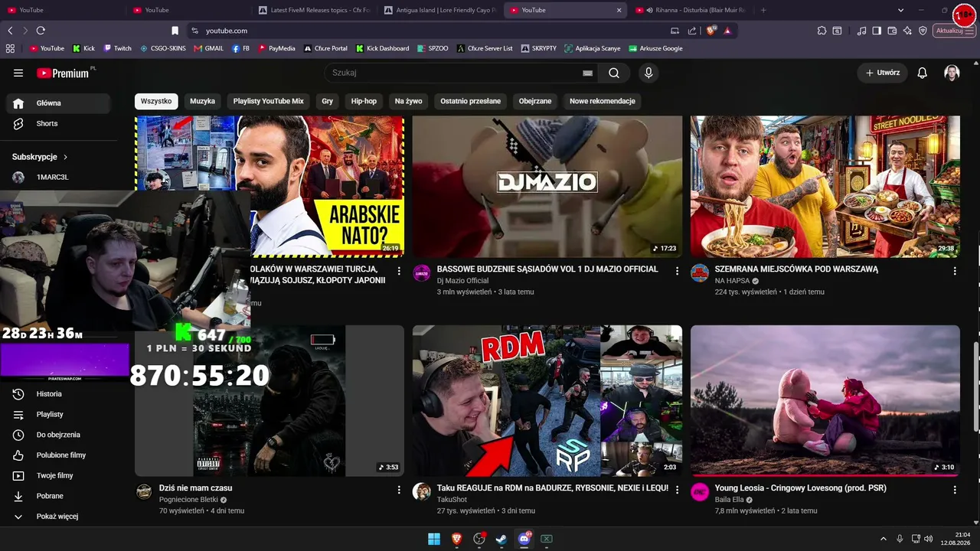The height and width of the screenshot is (551, 980).
Task: Open the Windows Start menu
Action: coord(434,539)
